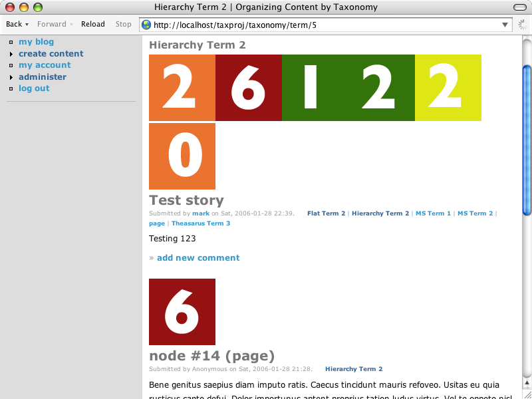Click the red 6 tile in top row
The width and height of the screenshot is (532, 399).
[x=249, y=88]
